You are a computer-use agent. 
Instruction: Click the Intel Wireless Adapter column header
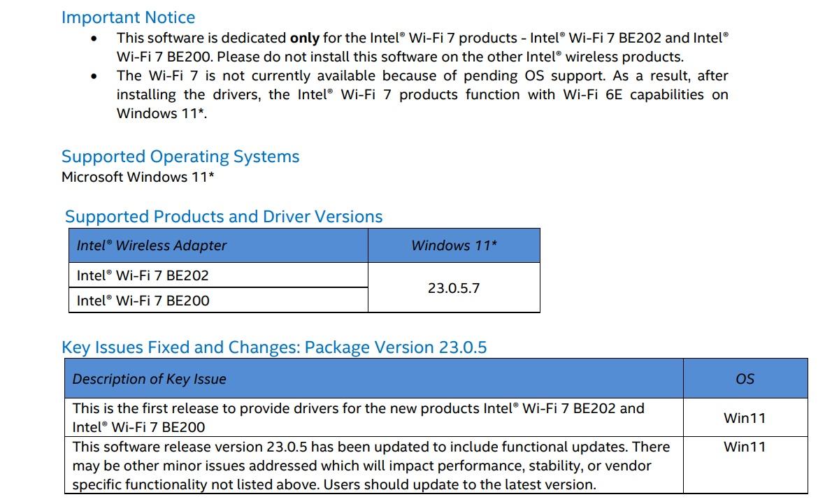click(x=152, y=245)
